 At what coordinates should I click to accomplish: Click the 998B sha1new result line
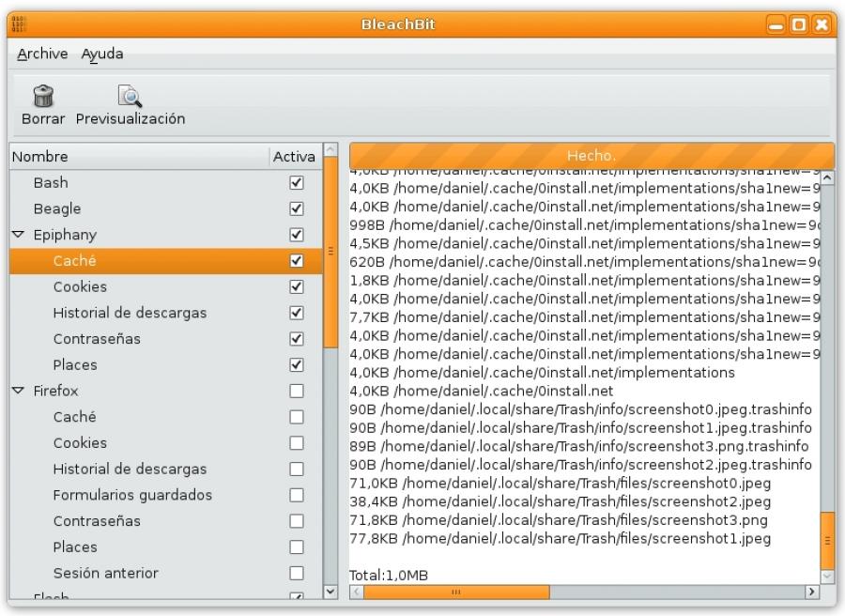click(x=585, y=225)
